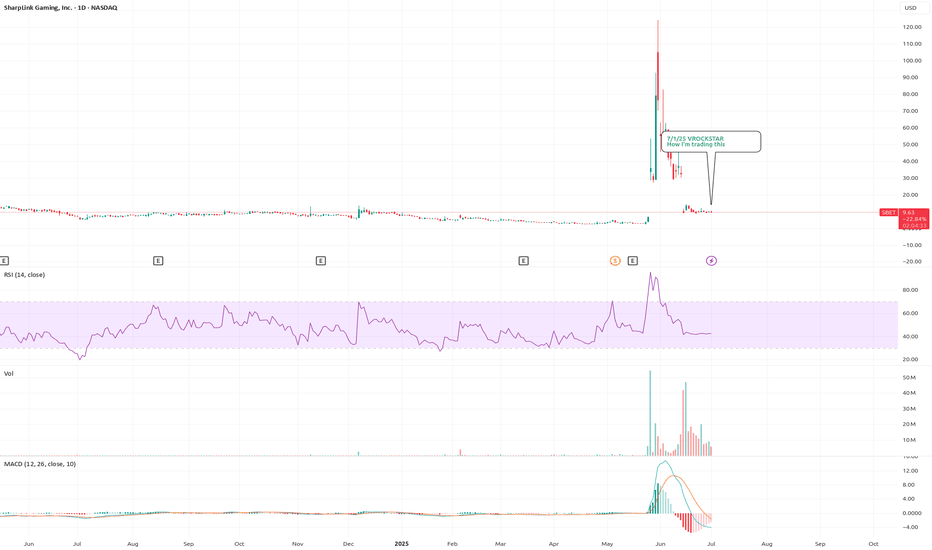Viewport: 932px width, 550px height.
Task: Click the Mar label on time axis
Action: [x=500, y=543]
